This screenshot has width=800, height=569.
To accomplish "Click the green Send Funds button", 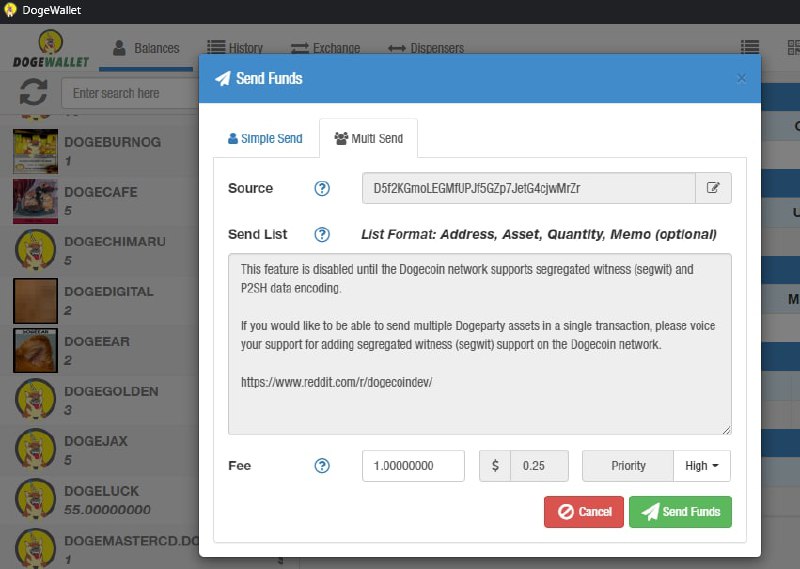I will pos(680,512).
